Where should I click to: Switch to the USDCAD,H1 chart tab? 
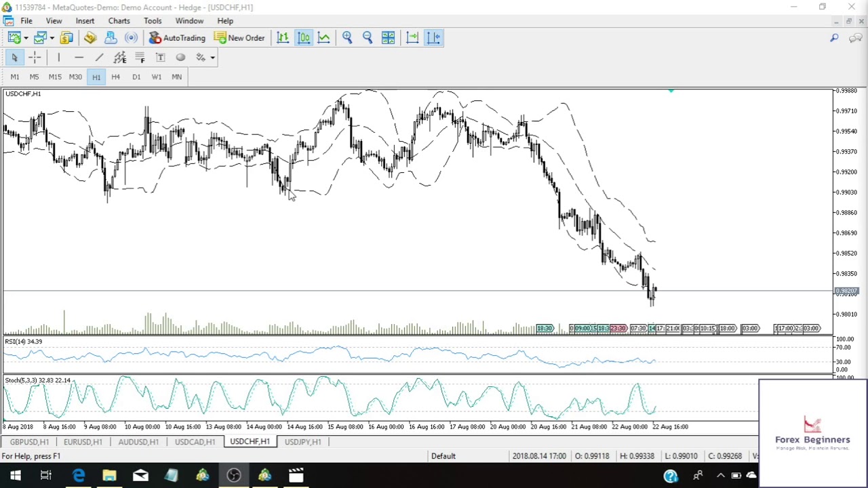(195, 442)
